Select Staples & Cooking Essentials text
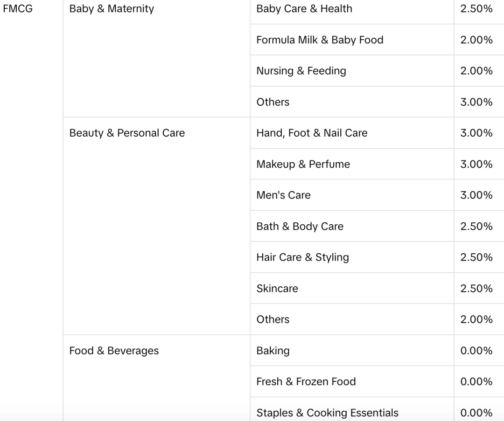 [x=327, y=413]
